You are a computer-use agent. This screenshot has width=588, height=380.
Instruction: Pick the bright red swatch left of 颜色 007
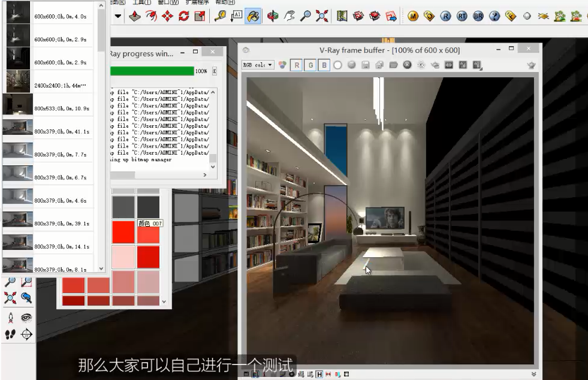click(123, 232)
